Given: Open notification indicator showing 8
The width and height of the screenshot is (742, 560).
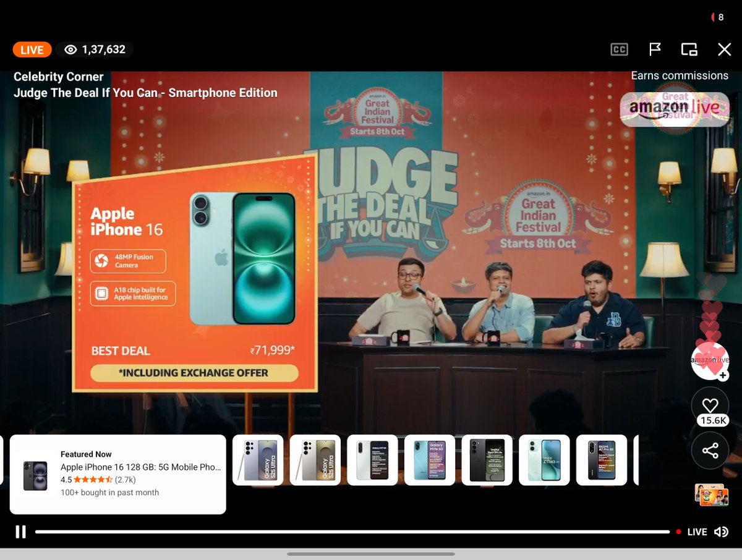Looking at the screenshot, I should 718,17.
